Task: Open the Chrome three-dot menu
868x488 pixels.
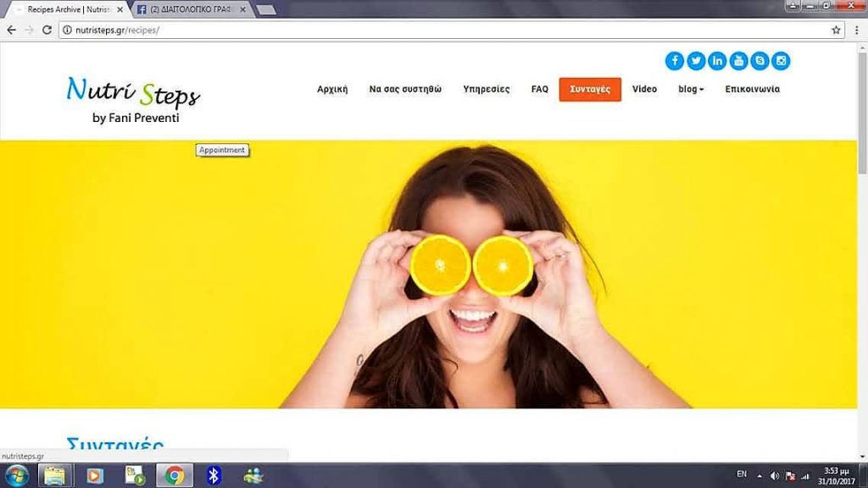Action: [x=857, y=30]
